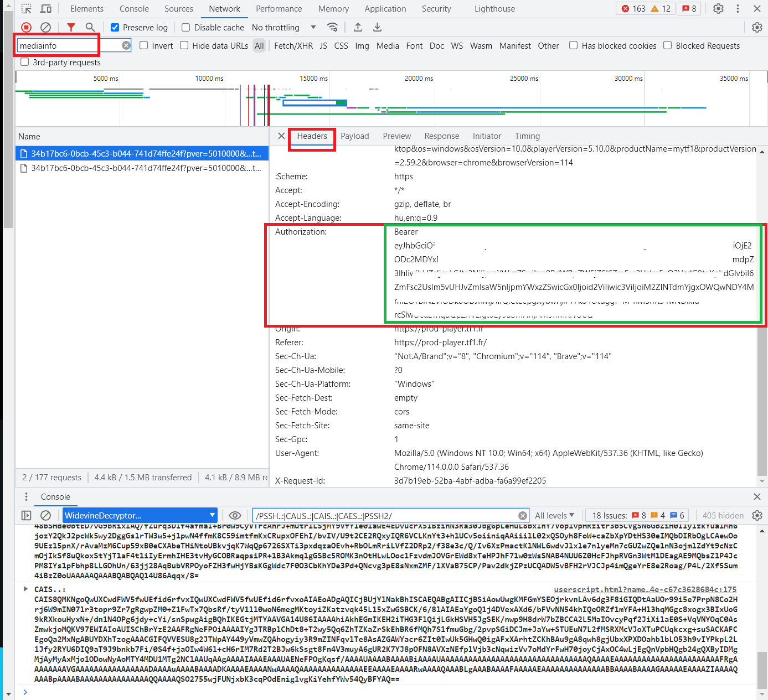Click the Referer header value

[440, 343]
